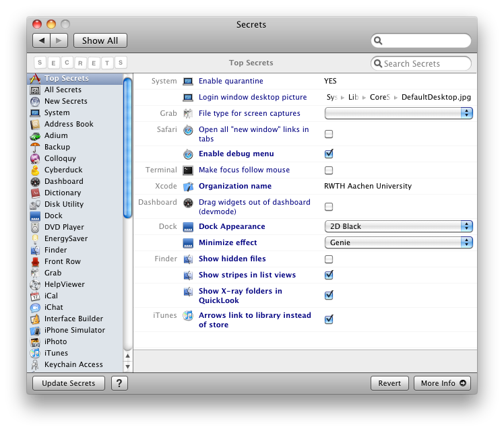Click the iTunes icon in sidebar

(x=35, y=353)
